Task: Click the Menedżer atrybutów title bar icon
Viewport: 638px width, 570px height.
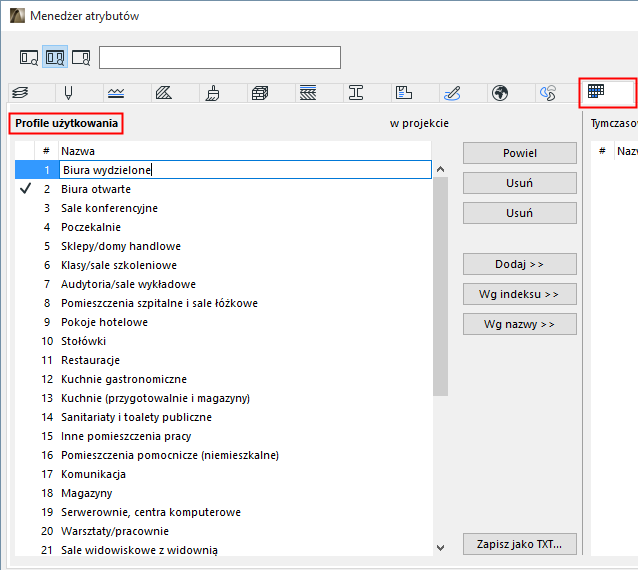Action: (17, 15)
